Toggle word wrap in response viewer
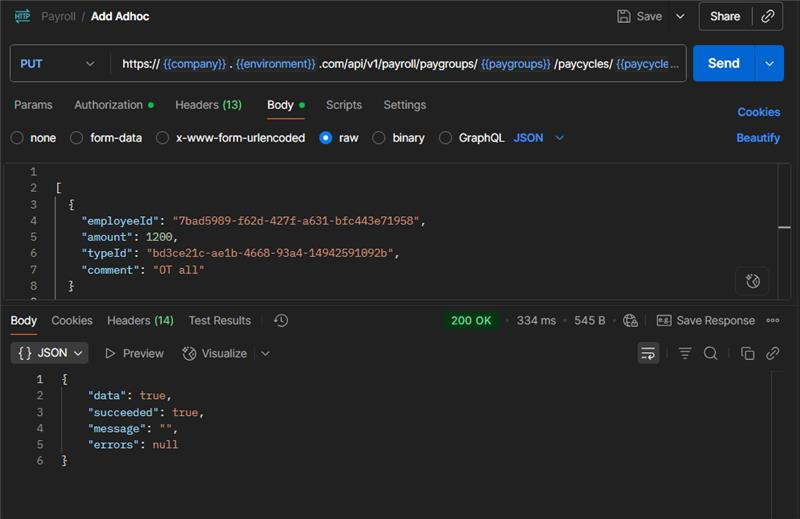The height and width of the screenshot is (519, 800). tap(648, 353)
